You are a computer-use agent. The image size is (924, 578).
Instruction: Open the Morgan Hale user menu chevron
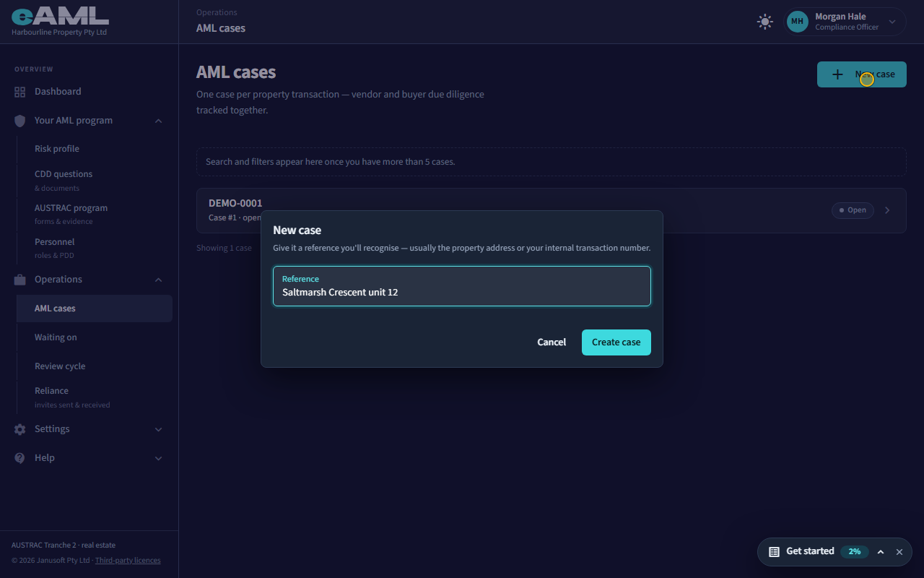point(892,22)
